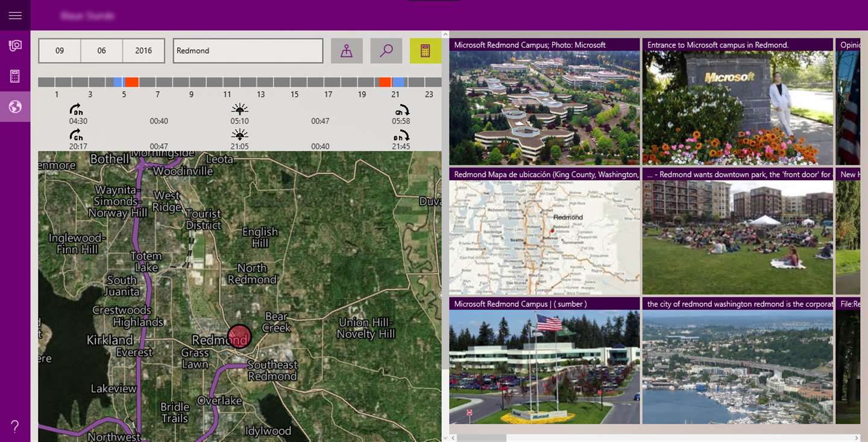Click the morning blue hour timeline segment
Viewport: 868px width, 442px height.
pyautogui.click(x=119, y=82)
